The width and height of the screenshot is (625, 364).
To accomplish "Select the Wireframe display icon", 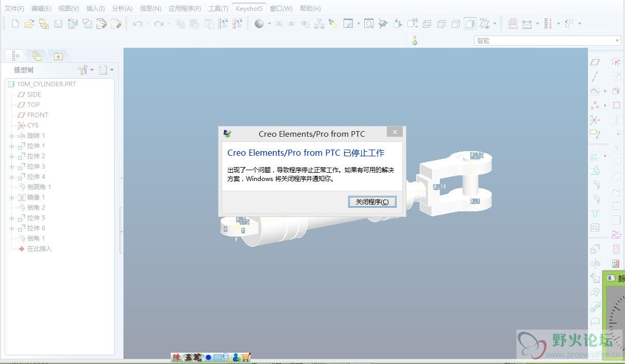I will (x=427, y=24).
